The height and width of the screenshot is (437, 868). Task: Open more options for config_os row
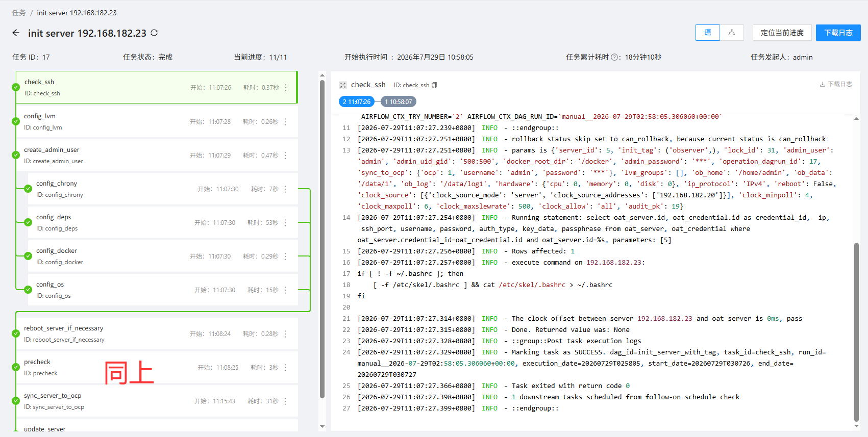click(x=285, y=290)
